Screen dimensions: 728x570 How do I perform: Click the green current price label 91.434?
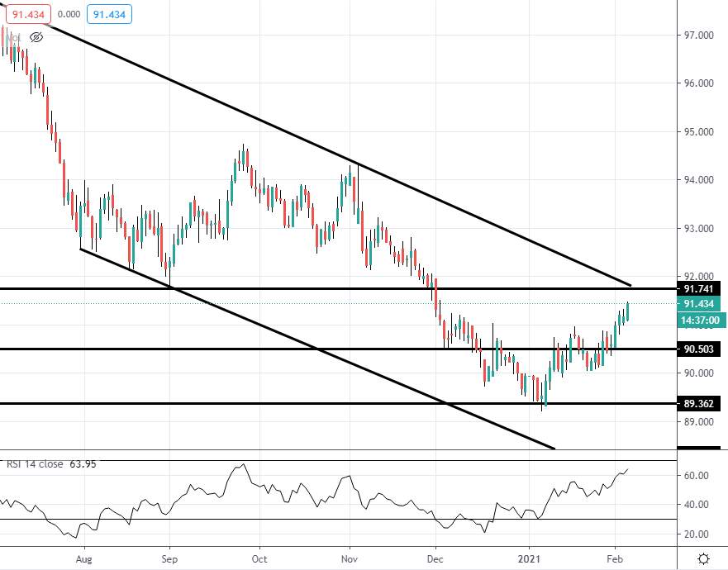tap(699, 304)
